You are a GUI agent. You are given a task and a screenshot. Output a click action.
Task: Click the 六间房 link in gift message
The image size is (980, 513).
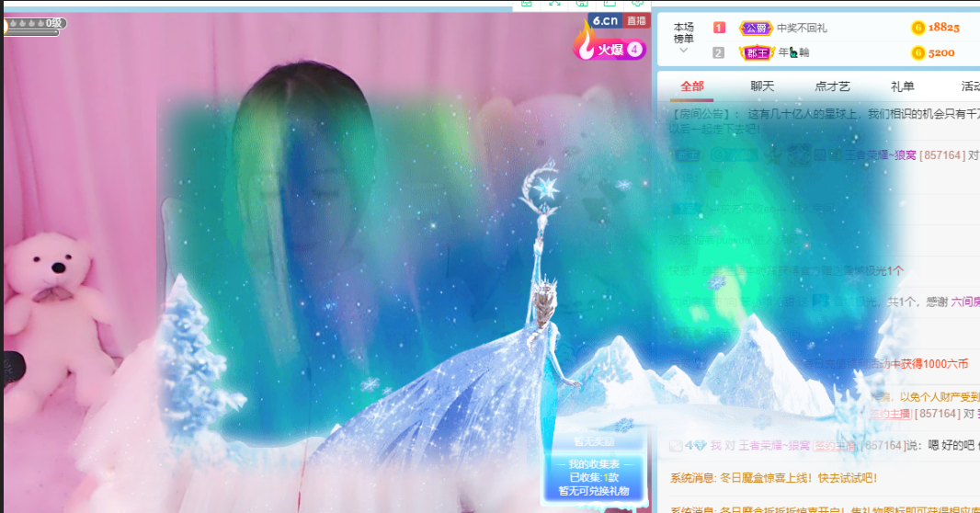[965, 302]
